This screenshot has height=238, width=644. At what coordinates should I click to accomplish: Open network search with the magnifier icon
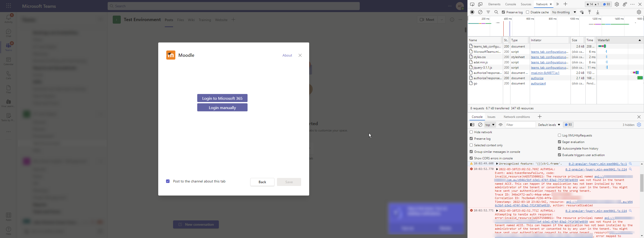pyautogui.click(x=496, y=12)
